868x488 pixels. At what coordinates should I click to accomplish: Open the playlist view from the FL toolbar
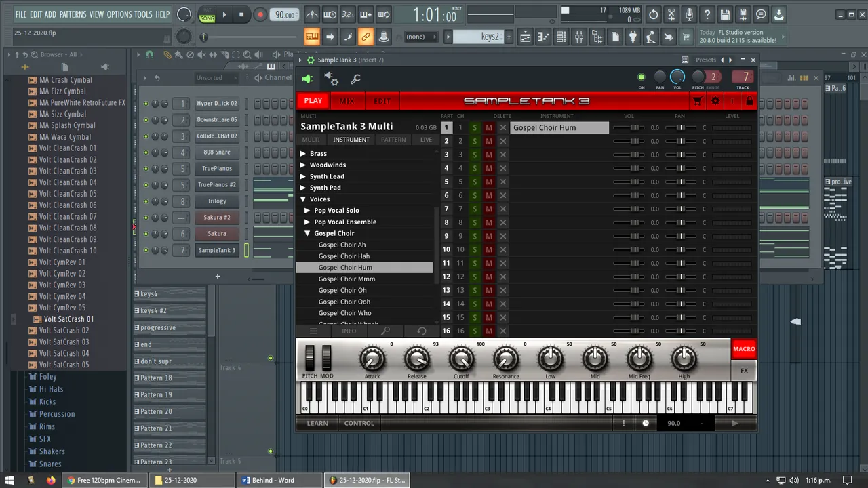tap(526, 37)
